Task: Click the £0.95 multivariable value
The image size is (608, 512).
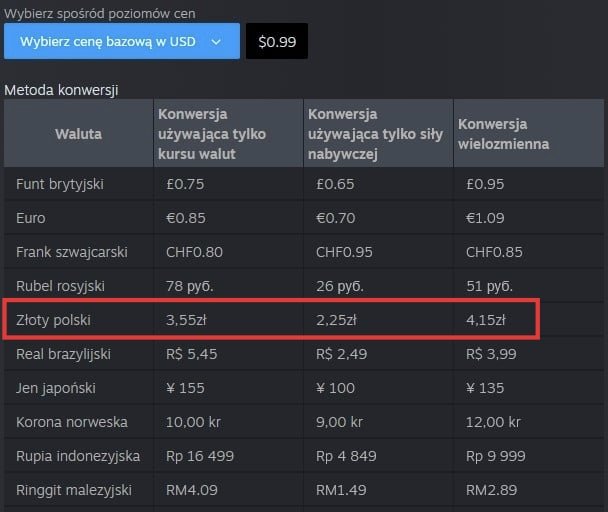Action: [485, 184]
